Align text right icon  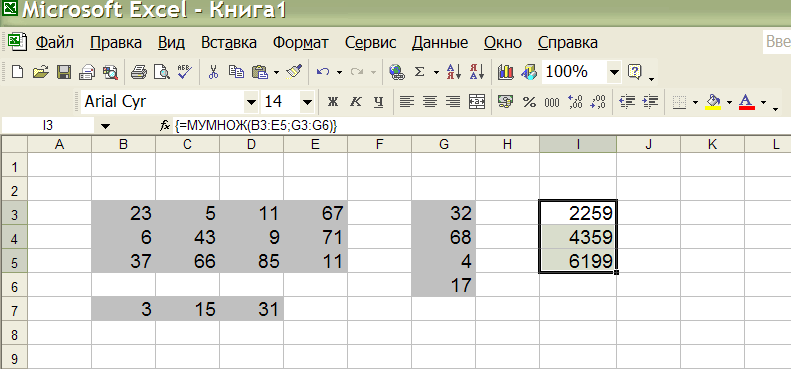coord(453,101)
